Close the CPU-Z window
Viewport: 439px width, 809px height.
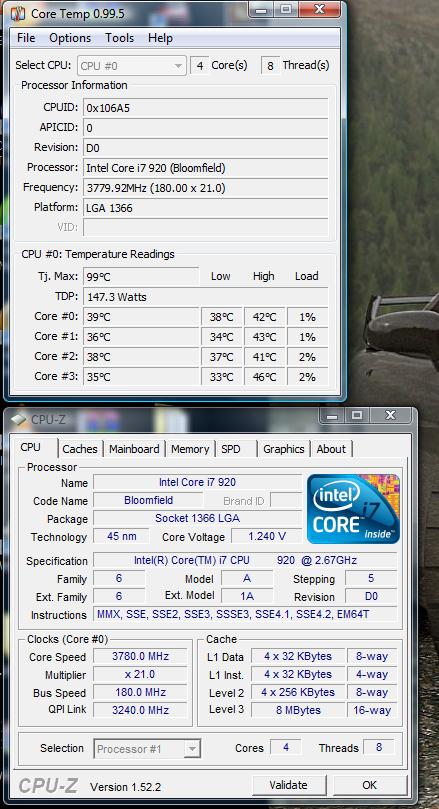click(391, 415)
